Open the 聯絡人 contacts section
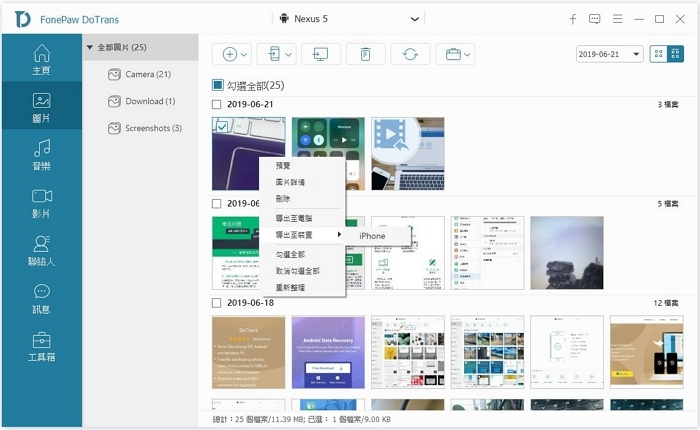The height and width of the screenshot is (430, 700). coord(42,250)
